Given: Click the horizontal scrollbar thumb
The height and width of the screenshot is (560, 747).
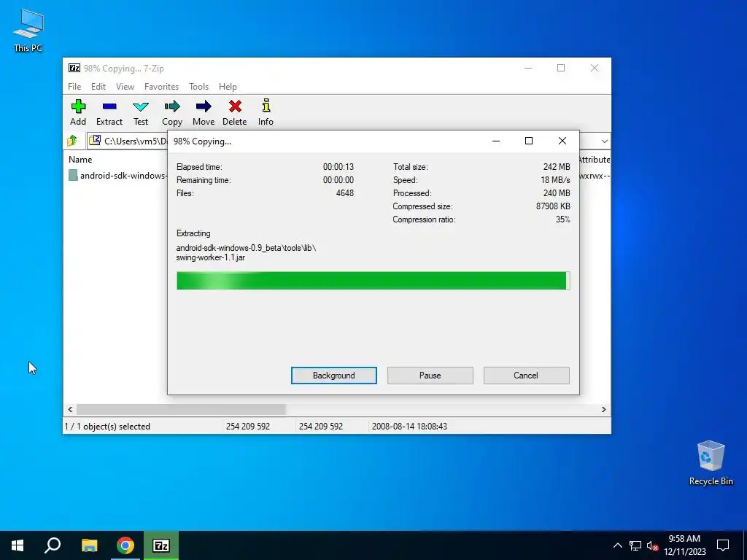Looking at the screenshot, I should click(181, 410).
